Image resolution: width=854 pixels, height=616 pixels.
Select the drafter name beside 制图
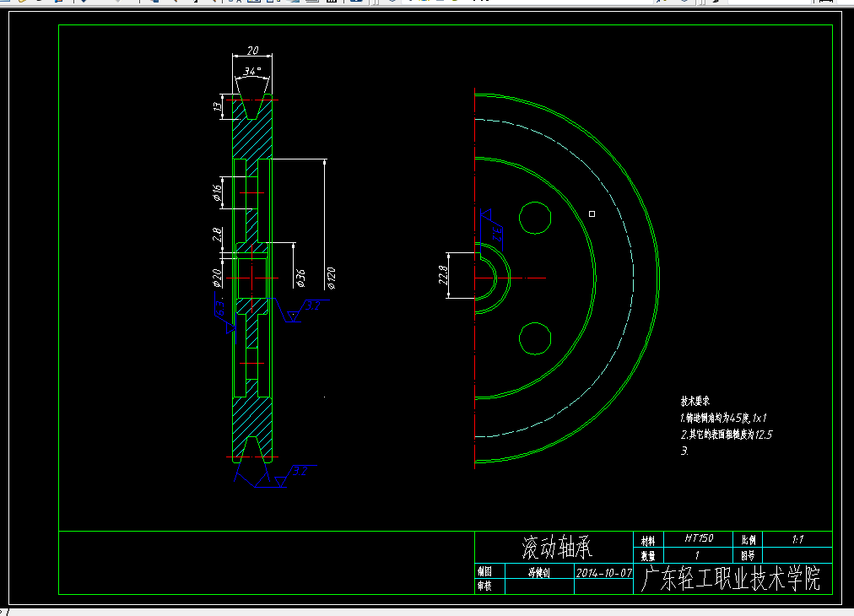click(x=539, y=572)
